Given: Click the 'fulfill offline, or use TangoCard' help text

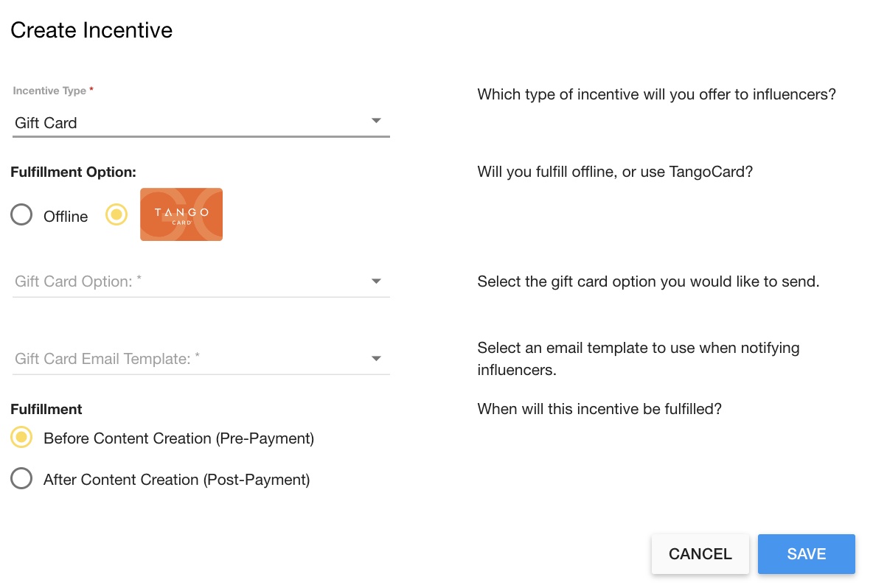Looking at the screenshot, I should click(615, 172).
